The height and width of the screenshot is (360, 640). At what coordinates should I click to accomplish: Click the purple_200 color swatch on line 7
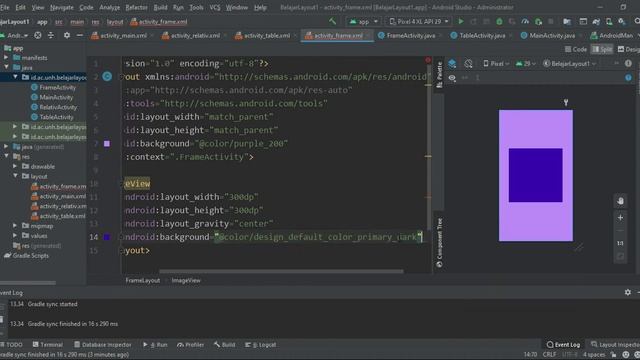click(107, 143)
